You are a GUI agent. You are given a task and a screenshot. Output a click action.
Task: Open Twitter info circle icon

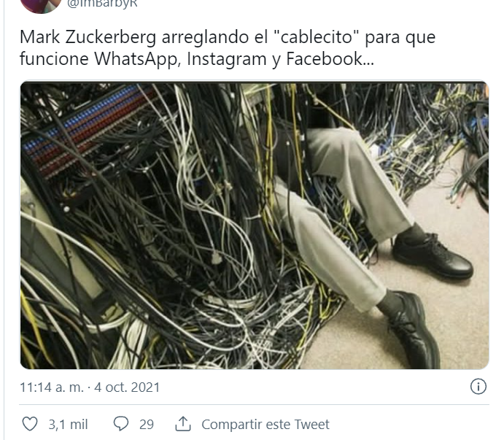point(478,386)
